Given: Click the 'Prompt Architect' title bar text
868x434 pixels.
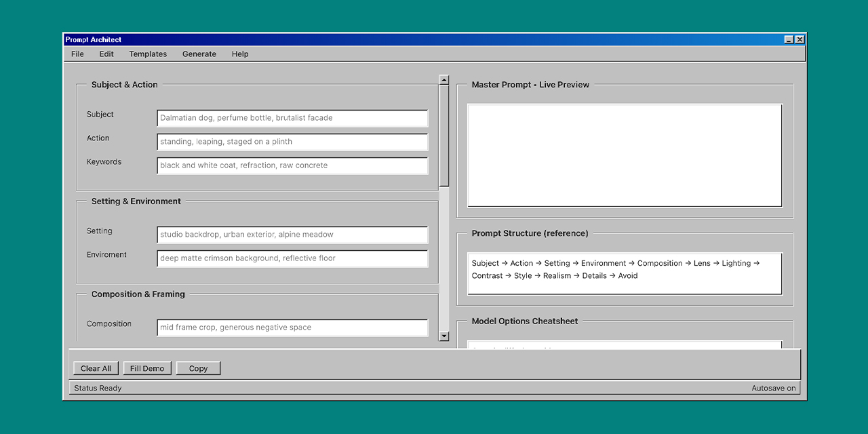Looking at the screenshot, I should (x=94, y=40).
